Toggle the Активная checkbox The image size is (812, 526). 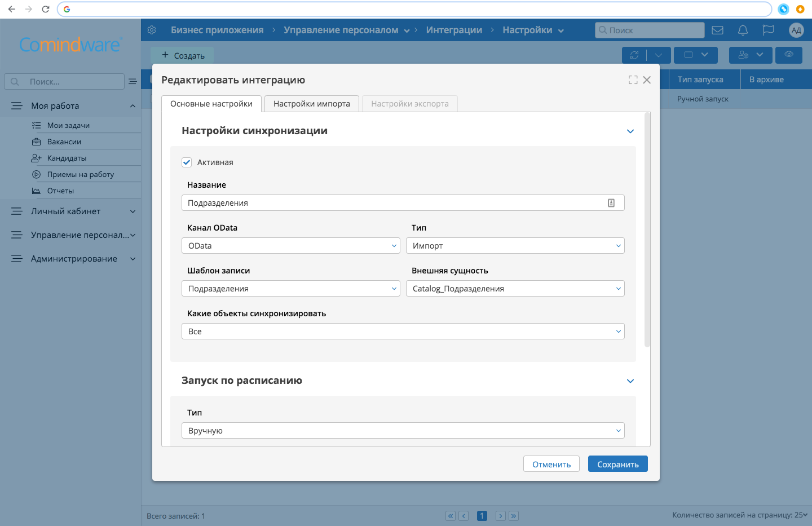point(187,162)
